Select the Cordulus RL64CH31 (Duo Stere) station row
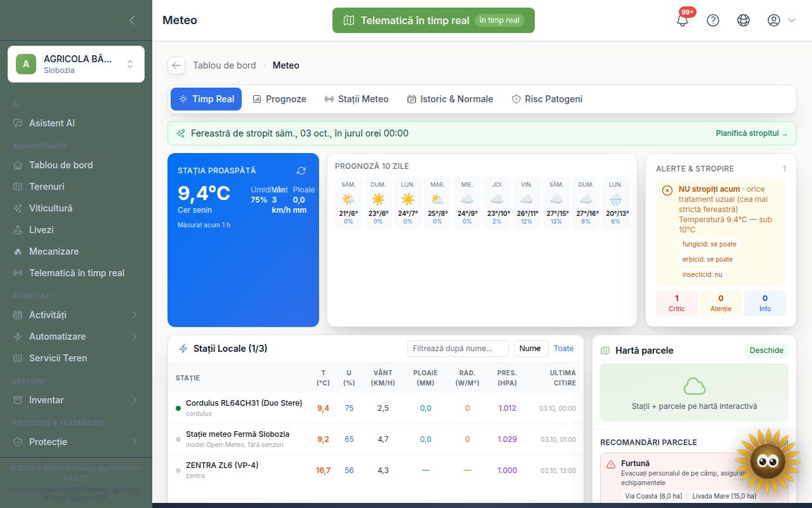This screenshot has width=812, height=508. [376, 408]
